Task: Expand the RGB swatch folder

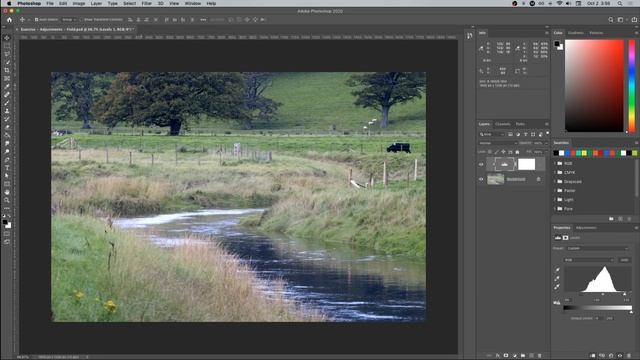Action: coord(555,163)
